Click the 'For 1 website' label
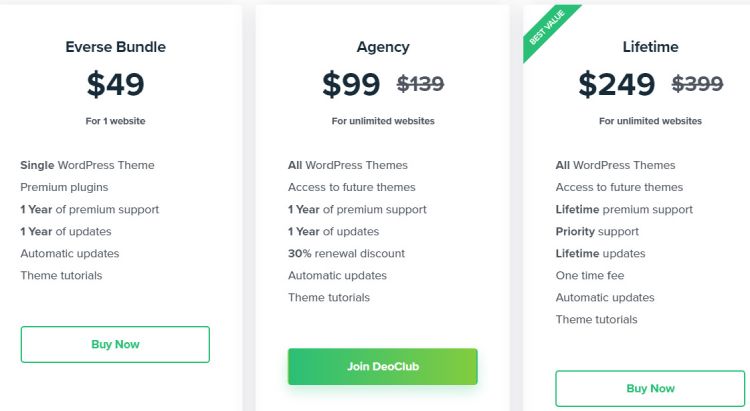The height and width of the screenshot is (411, 750). click(x=115, y=121)
